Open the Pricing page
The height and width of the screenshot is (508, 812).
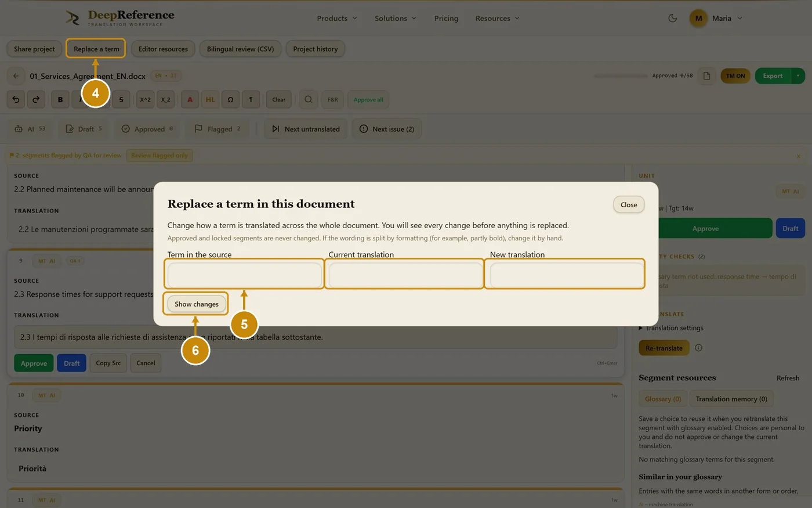[446, 18]
